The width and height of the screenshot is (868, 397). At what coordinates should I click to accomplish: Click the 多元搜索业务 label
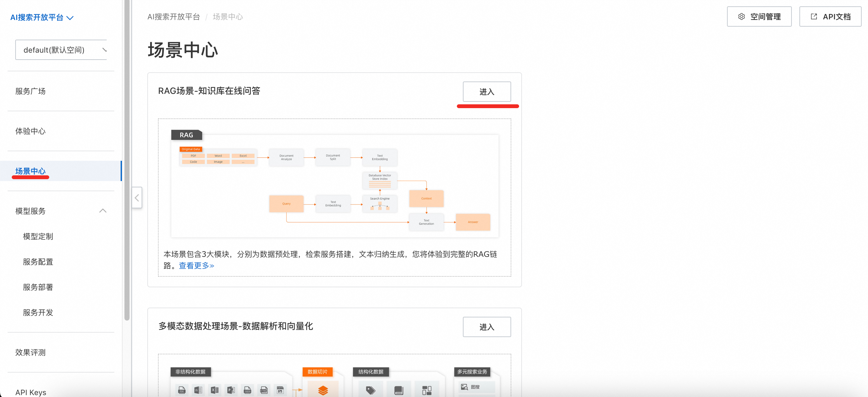pos(472,371)
